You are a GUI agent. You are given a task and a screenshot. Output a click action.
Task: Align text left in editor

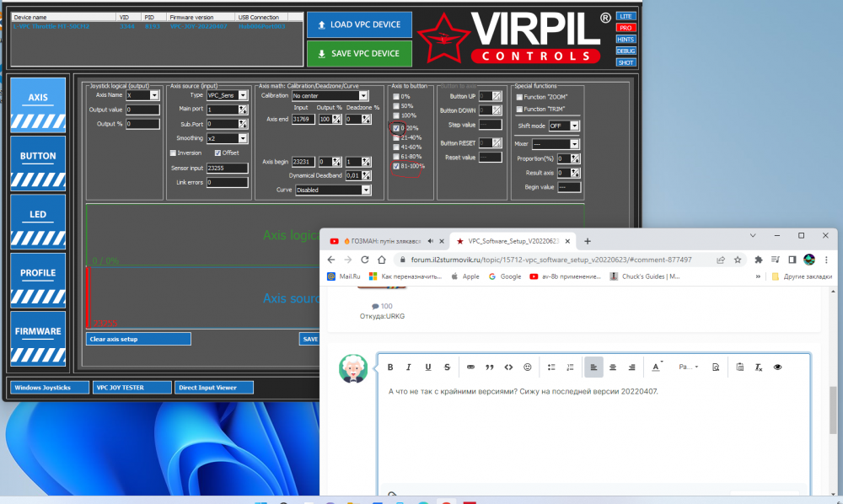(593, 367)
